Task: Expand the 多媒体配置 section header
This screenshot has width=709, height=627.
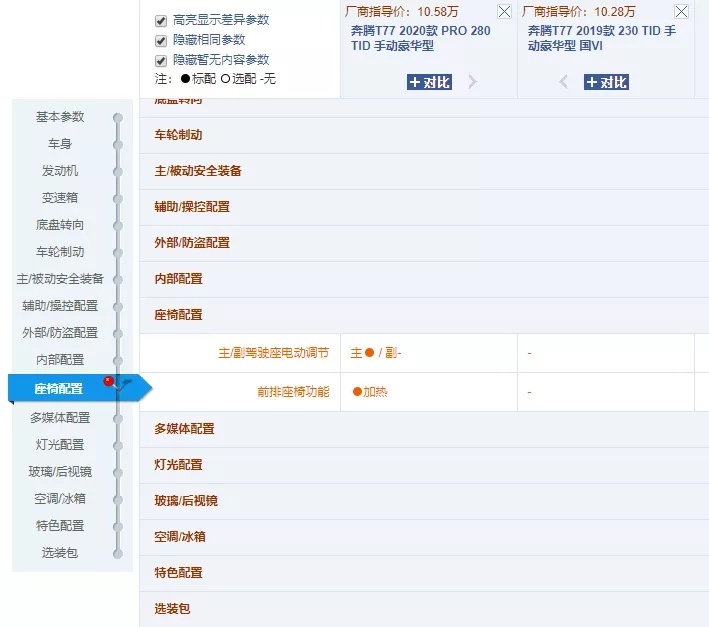Action: pyautogui.click(x=424, y=429)
